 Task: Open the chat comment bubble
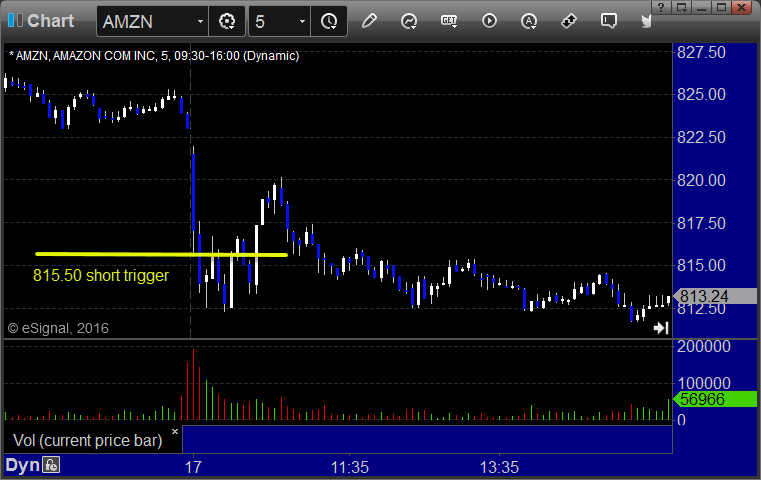click(609, 21)
